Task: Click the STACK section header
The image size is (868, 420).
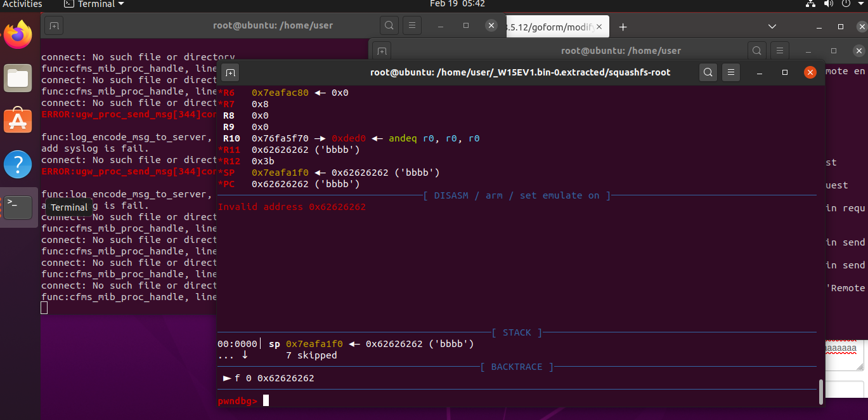Action: coord(517,332)
